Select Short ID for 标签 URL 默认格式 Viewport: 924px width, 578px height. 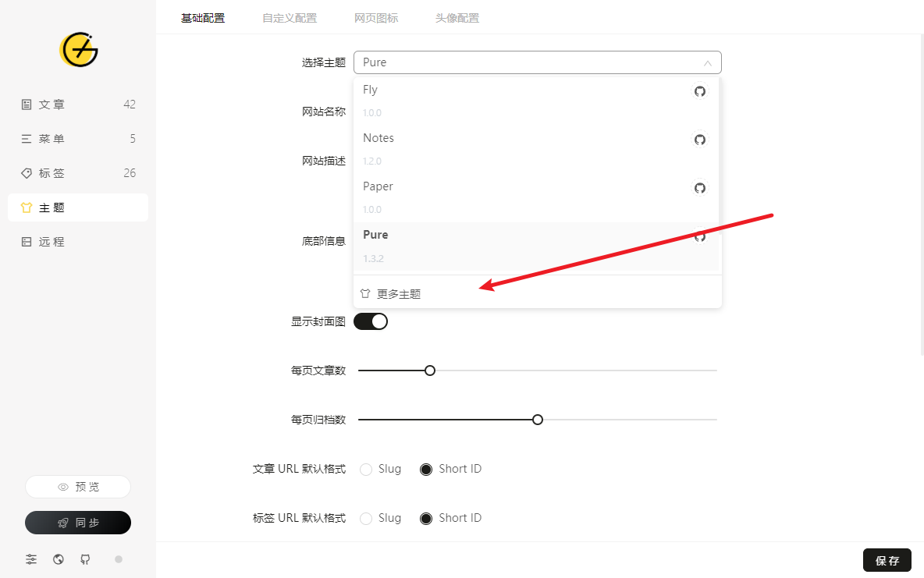coord(426,519)
